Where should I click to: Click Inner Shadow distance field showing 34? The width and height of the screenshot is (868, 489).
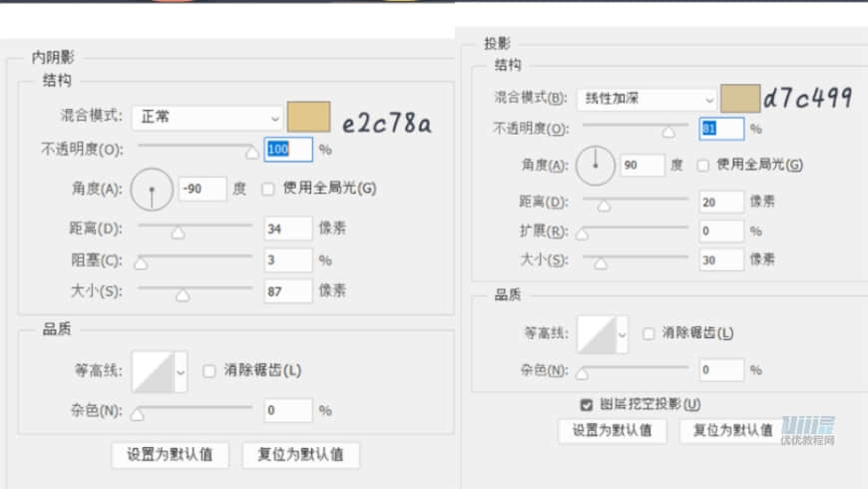[x=288, y=229]
